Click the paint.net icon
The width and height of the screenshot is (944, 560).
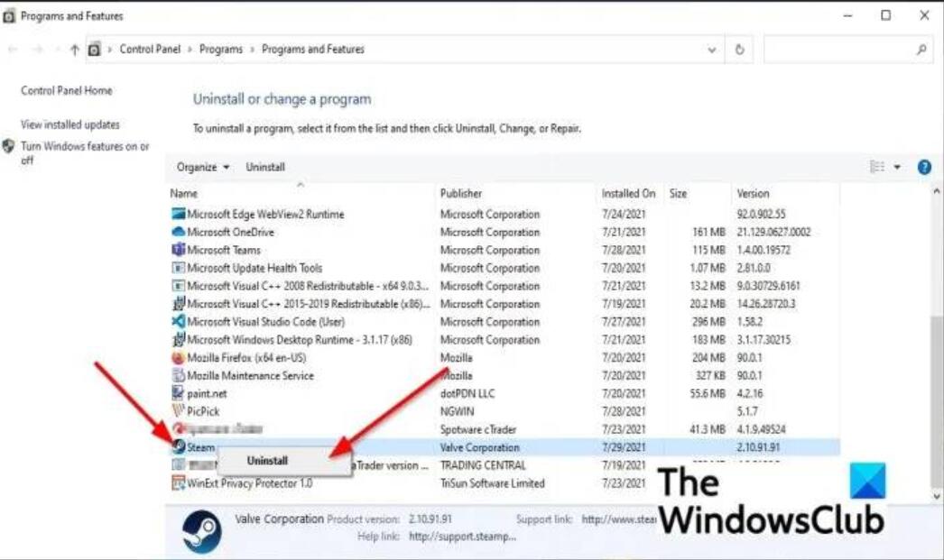(x=178, y=393)
